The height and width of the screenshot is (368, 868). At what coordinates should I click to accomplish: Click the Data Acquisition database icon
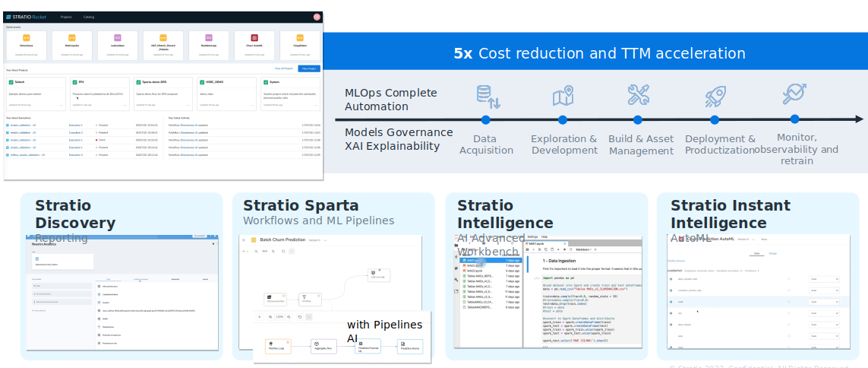coord(488,97)
